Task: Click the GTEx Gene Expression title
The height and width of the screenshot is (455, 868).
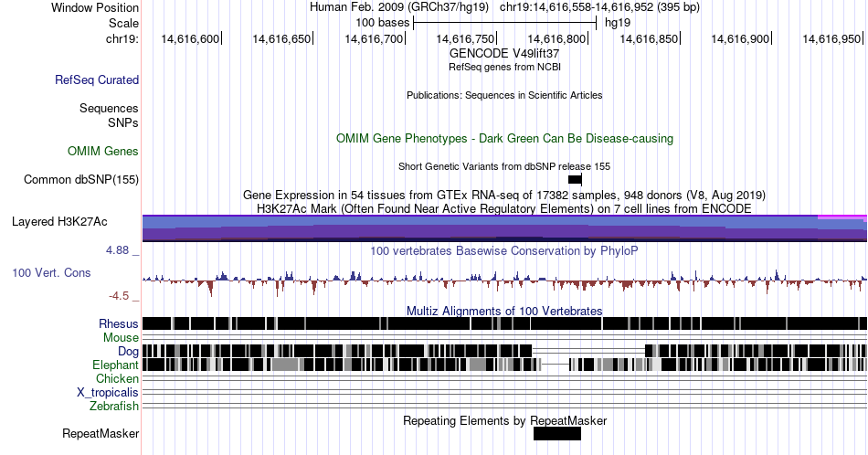Action: click(504, 196)
